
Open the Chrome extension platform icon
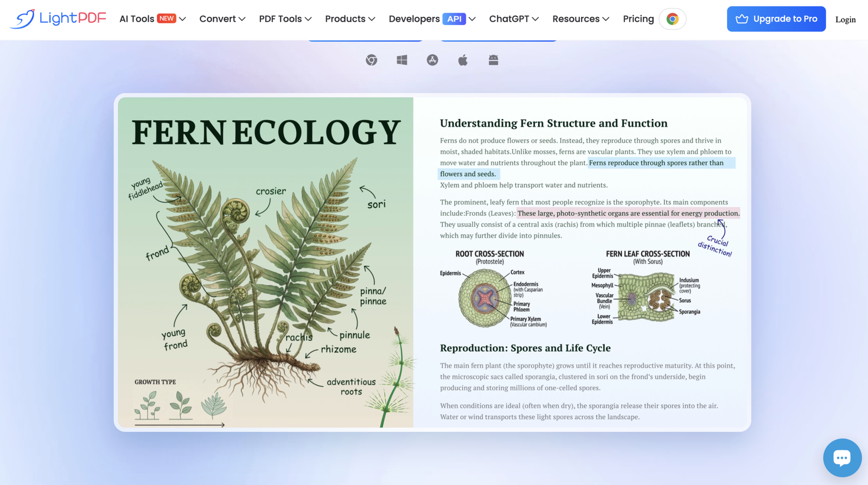(x=372, y=60)
